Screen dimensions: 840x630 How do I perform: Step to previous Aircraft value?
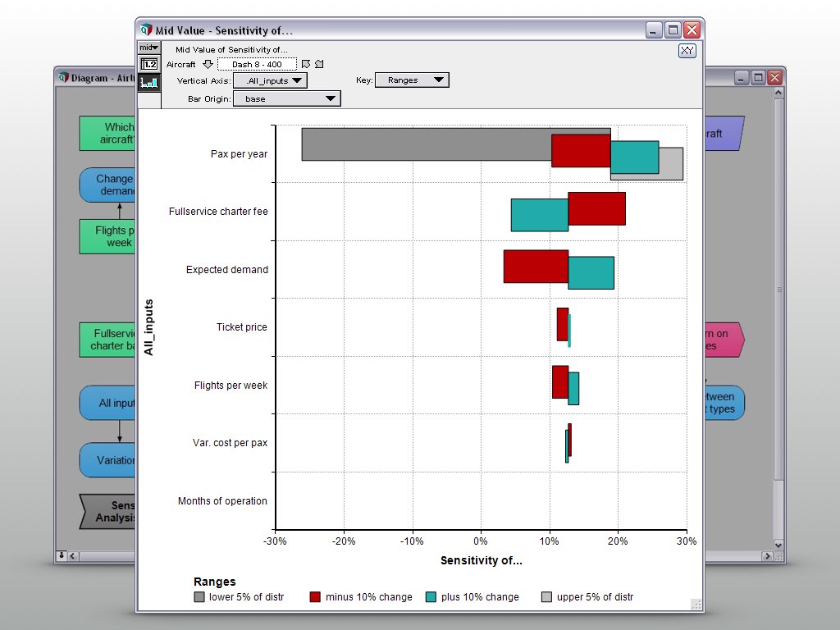(306, 64)
